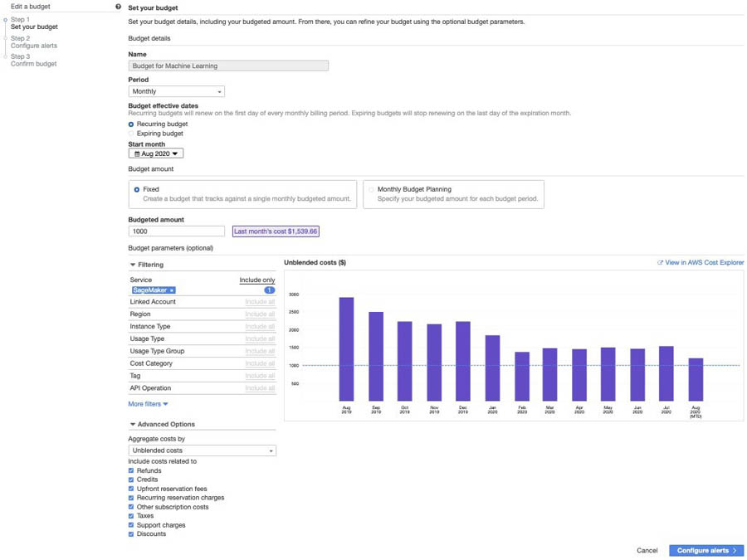
Task: Click the service filter count badge
Action: (x=269, y=290)
